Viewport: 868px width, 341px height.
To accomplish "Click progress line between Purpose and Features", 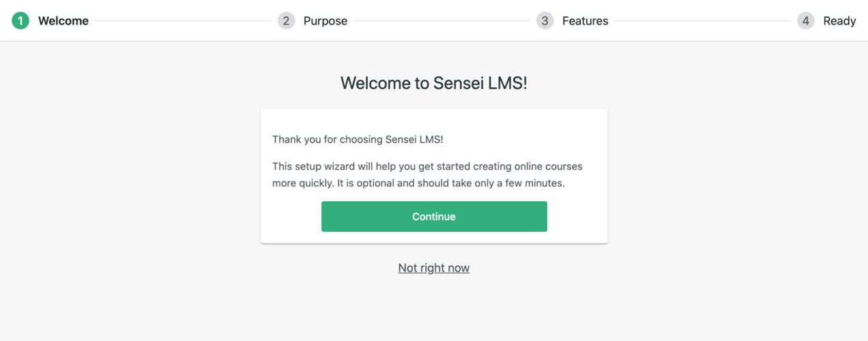I will click(x=442, y=21).
